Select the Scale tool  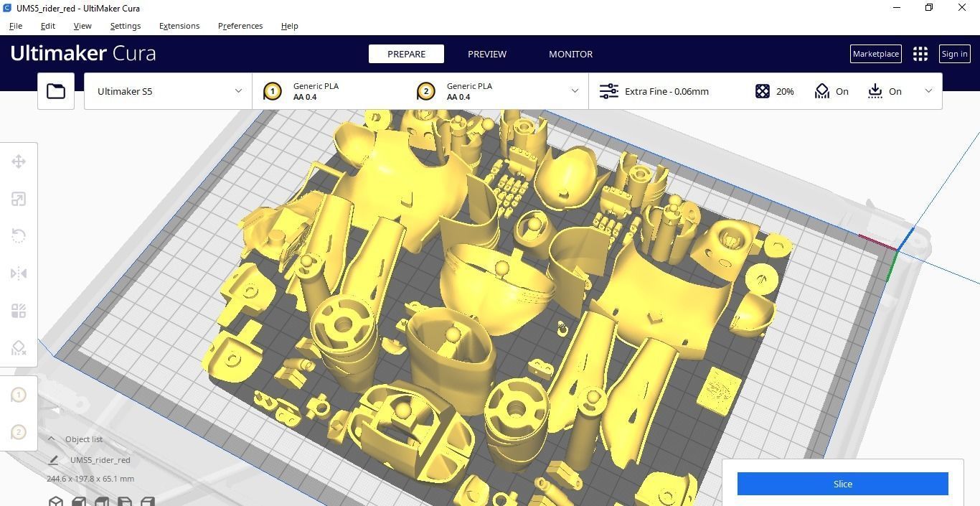[x=19, y=199]
